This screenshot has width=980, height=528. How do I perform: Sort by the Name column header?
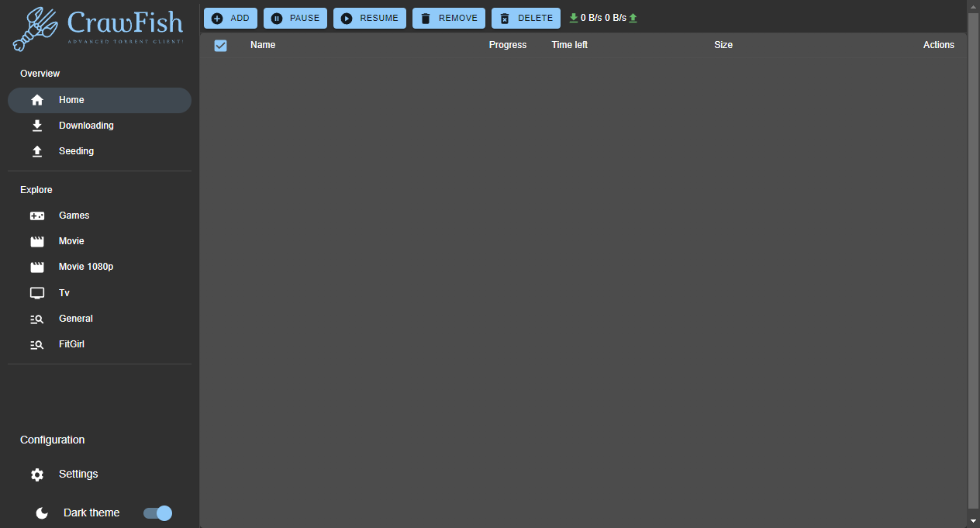(x=263, y=45)
